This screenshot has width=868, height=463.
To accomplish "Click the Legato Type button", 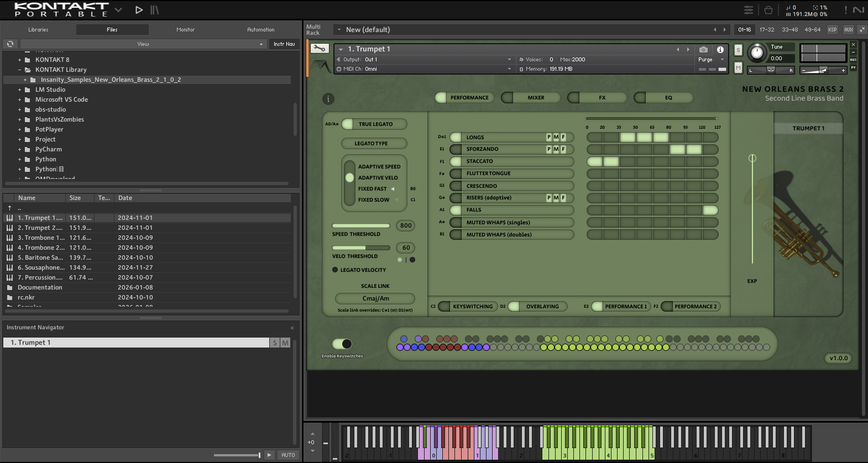I will 374,144.
